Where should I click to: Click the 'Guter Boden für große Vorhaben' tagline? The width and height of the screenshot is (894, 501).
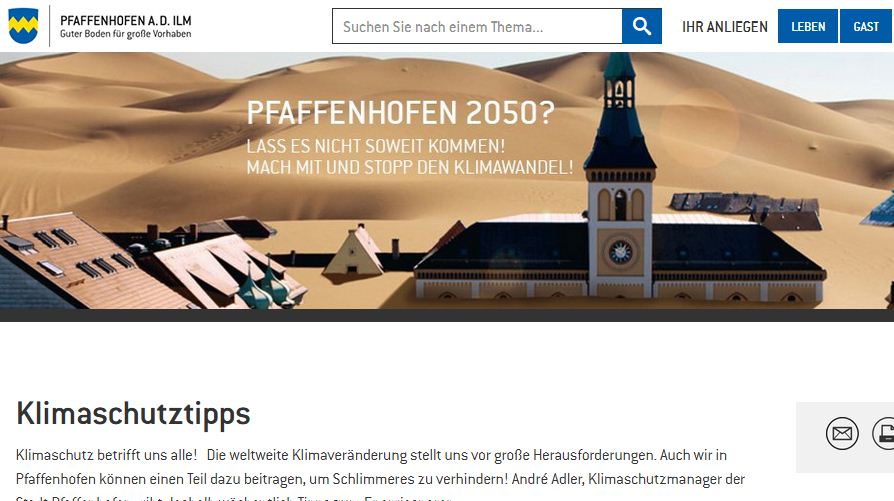pyautogui.click(x=125, y=34)
